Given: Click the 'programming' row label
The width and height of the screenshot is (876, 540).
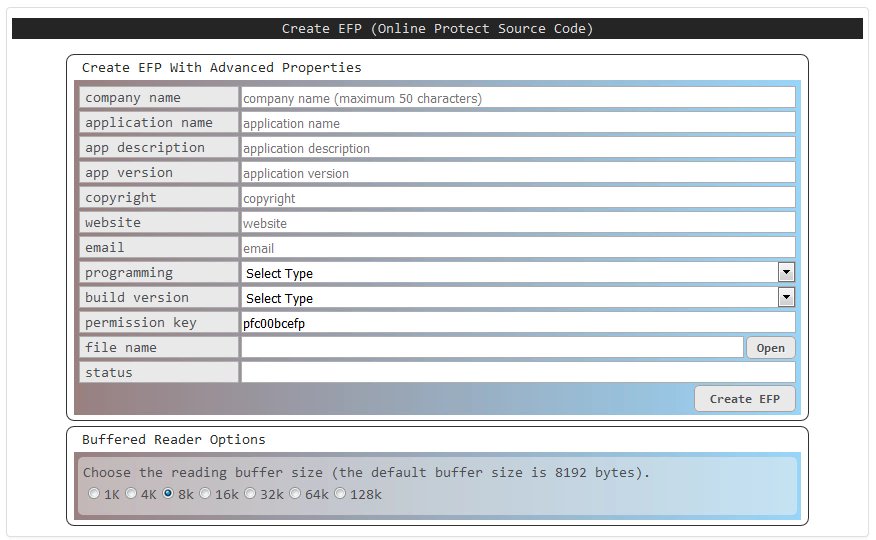Looking at the screenshot, I should click(159, 273).
